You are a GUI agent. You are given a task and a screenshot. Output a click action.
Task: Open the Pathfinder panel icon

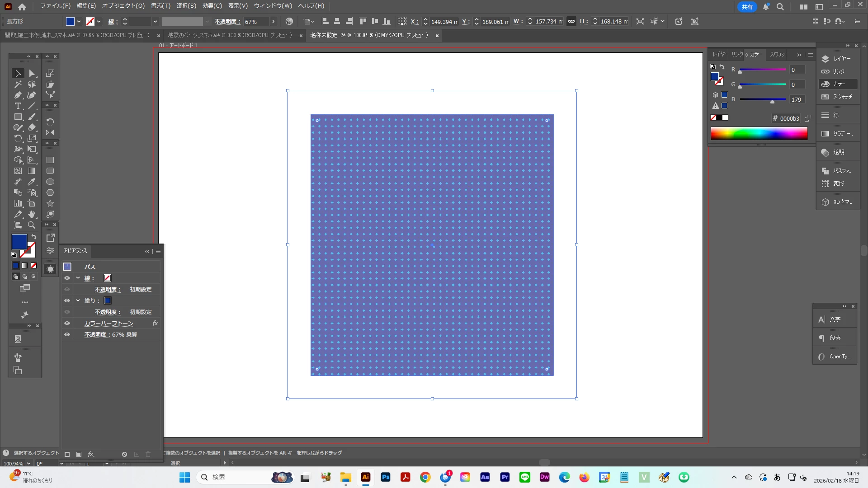826,171
